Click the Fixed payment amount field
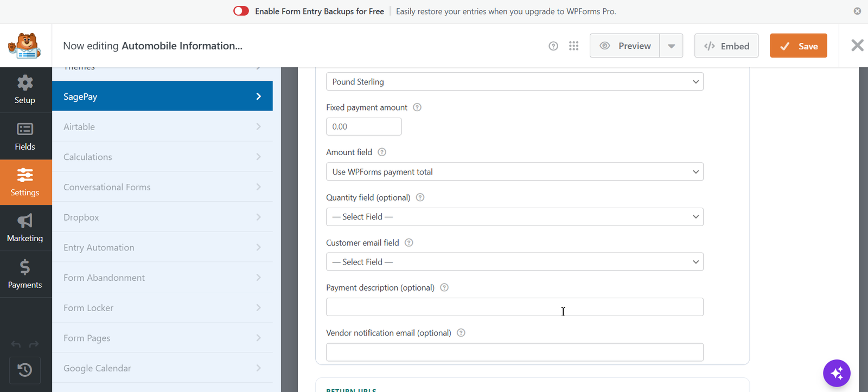The width and height of the screenshot is (868, 392). coord(364,126)
